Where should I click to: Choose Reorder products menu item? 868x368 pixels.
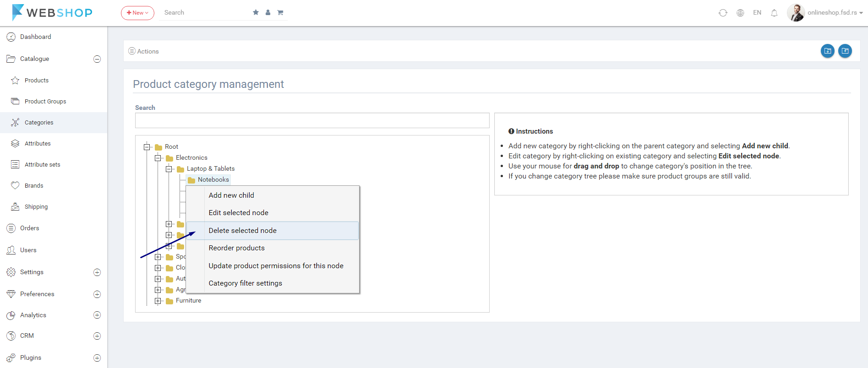pos(273,248)
